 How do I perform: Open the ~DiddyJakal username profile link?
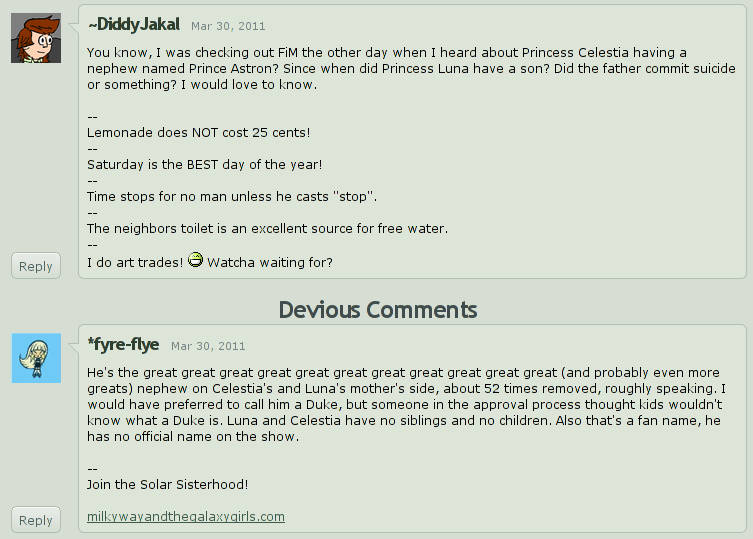point(132,23)
